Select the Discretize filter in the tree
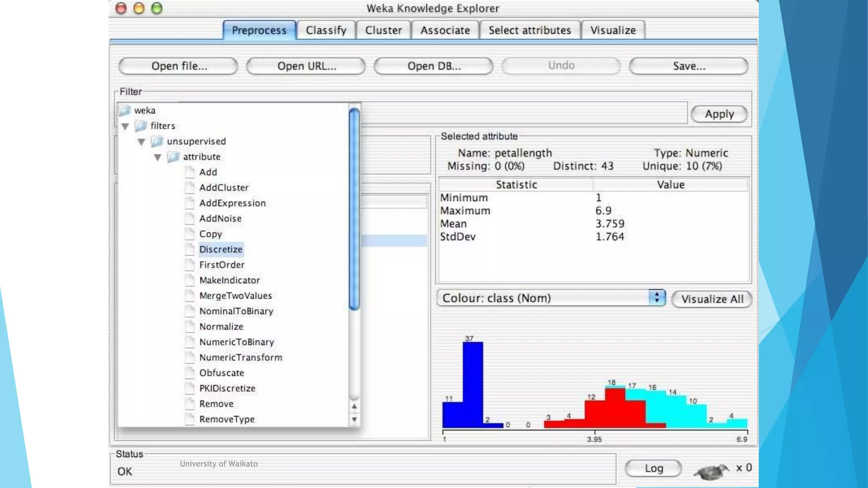The image size is (868, 488). [x=221, y=250]
